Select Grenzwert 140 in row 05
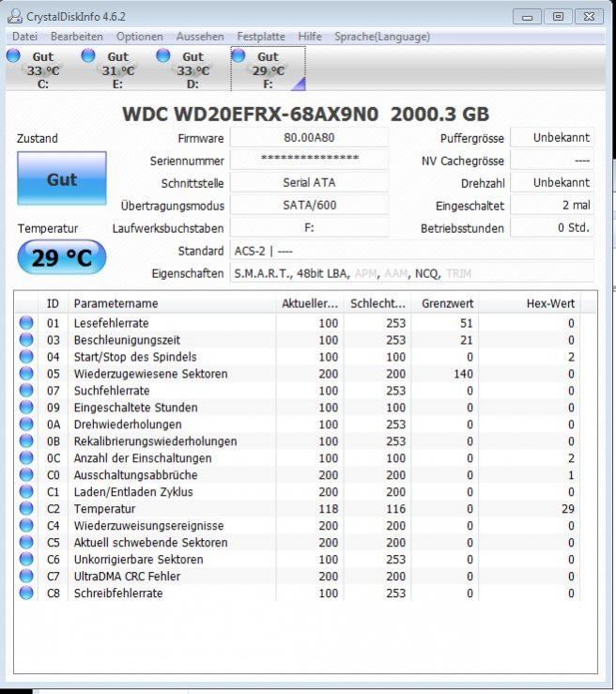 coord(463,374)
